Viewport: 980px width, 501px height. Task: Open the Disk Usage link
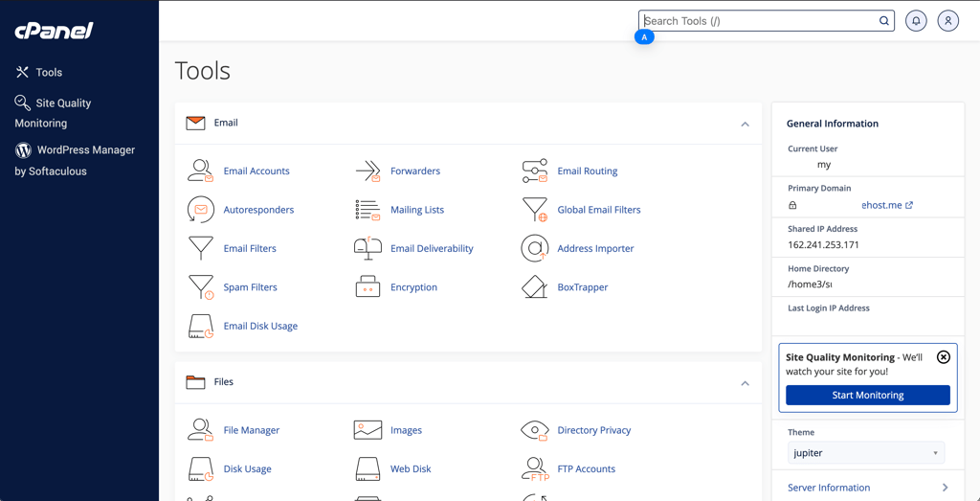pyautogui.click(x=248, y=469)
